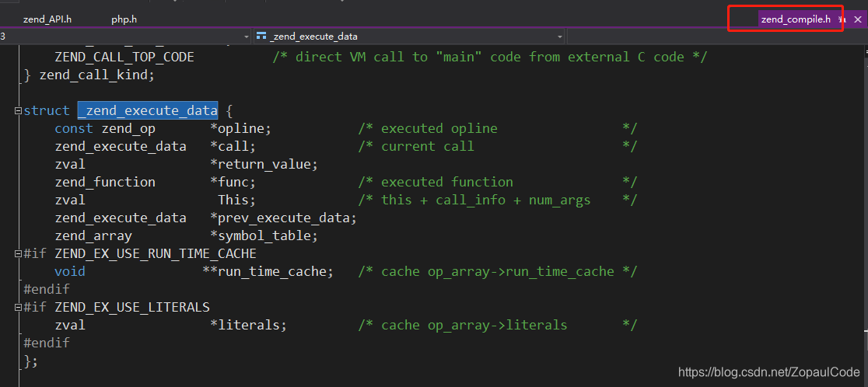Click the struct icon beside _zend_execute_data in the navigation bar

261,37
